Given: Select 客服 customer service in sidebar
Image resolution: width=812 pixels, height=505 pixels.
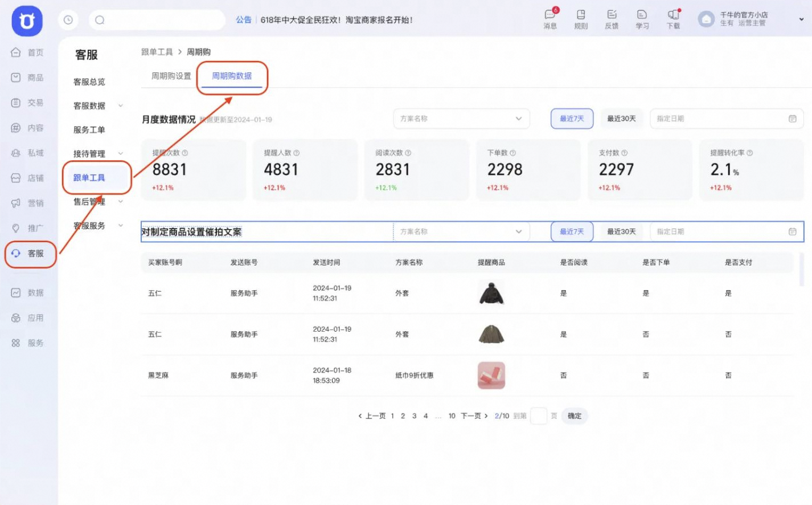Looking at the screenshot, I should click(x=27, y=254).
